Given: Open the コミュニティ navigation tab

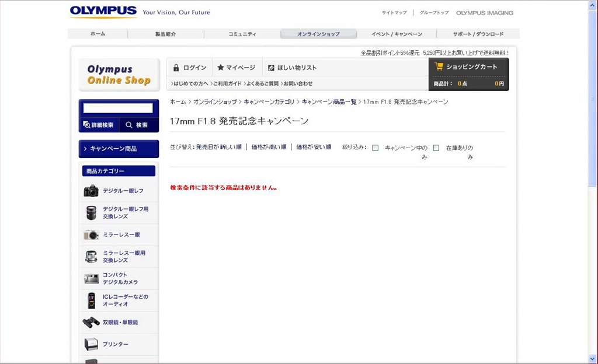Looking at the screenshot, I should (x=242, y=34).
